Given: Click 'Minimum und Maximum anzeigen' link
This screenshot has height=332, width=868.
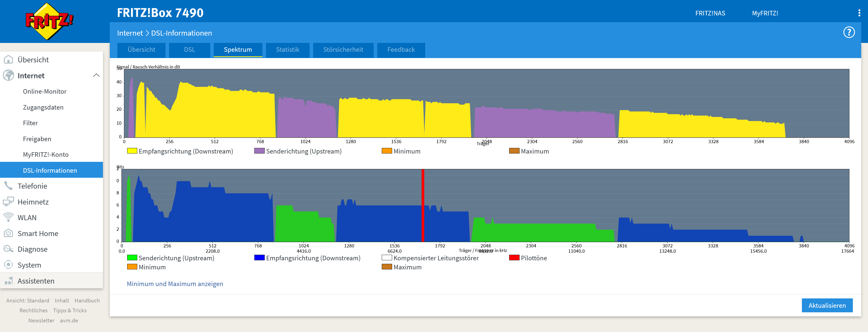Looking at the screenshot, I should point(175,284).
